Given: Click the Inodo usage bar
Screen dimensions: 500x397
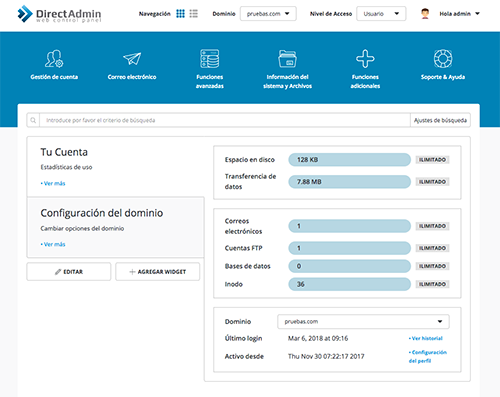Looking at the screenshot, I should (x=349, y=284).
